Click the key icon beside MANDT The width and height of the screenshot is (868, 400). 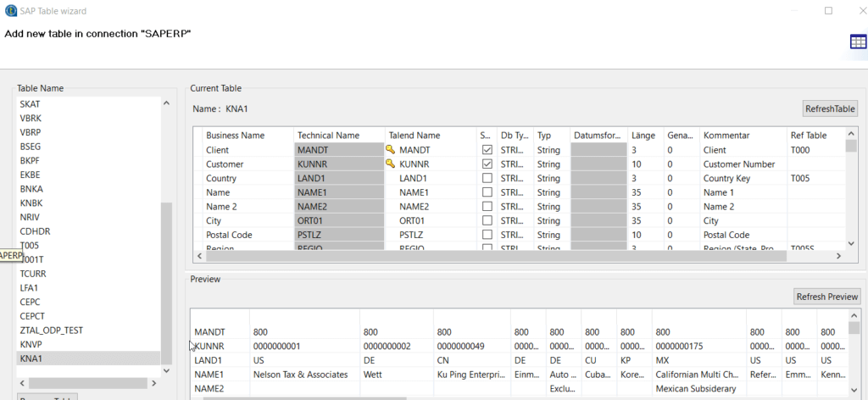click(391, 149)
